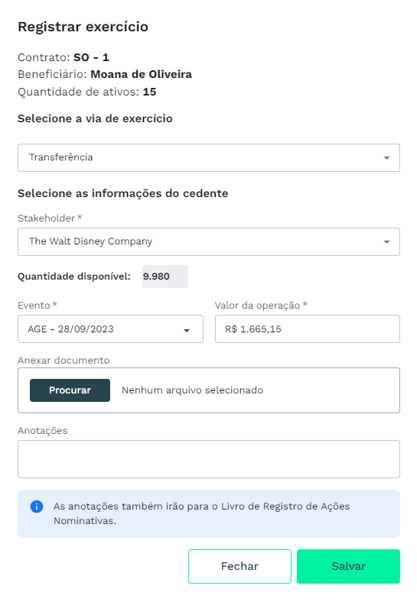Close the dialog with Fechar
Screen dimensions: 417x602
click(240, 566)
